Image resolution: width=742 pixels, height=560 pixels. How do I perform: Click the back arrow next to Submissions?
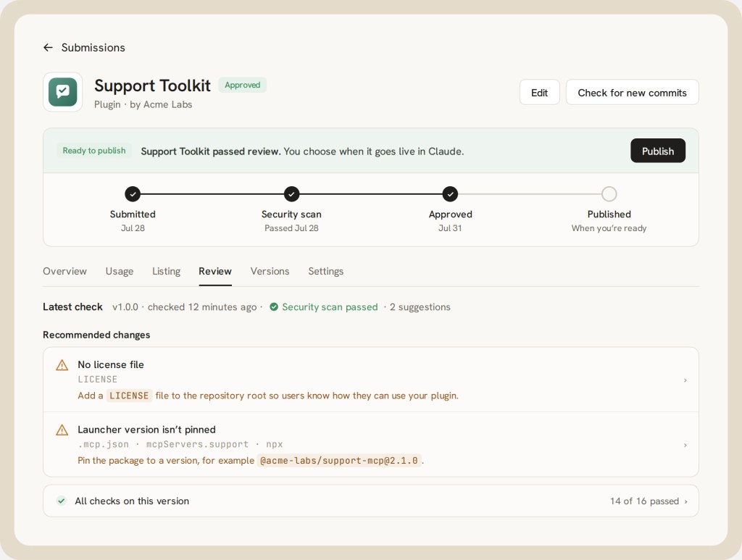tap(48, 47)
